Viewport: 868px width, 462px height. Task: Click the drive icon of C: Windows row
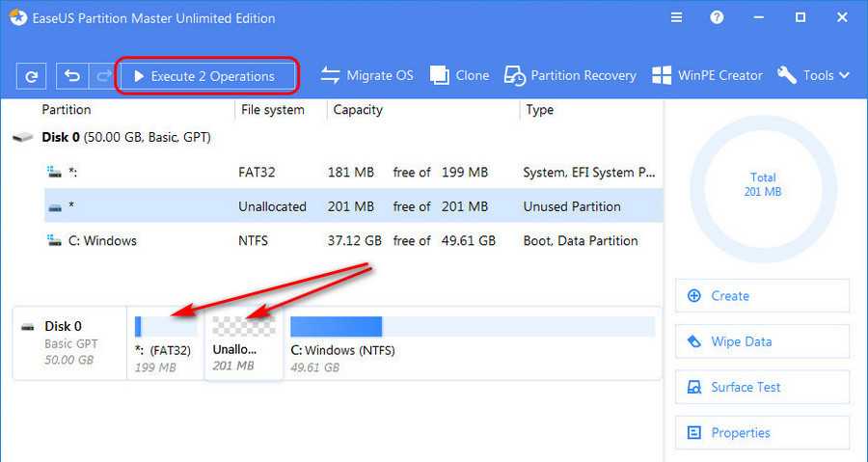tap(54, 240)
